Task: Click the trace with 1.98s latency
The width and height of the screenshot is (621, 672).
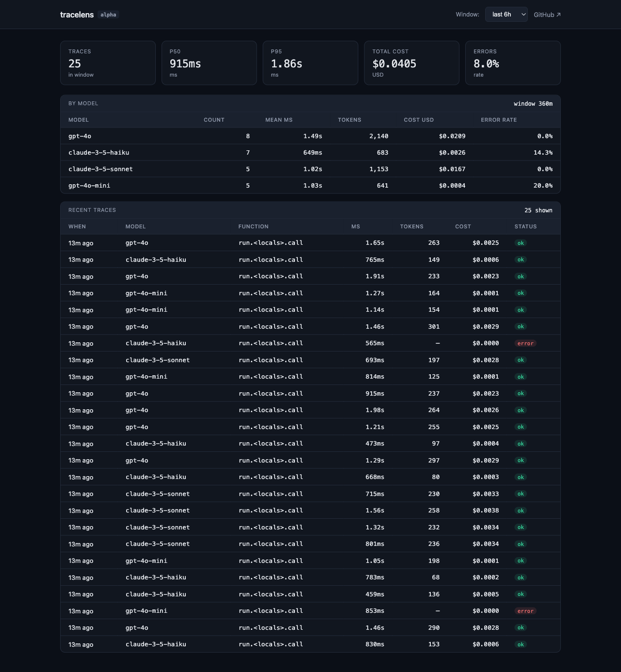Action: coord(310,410)
